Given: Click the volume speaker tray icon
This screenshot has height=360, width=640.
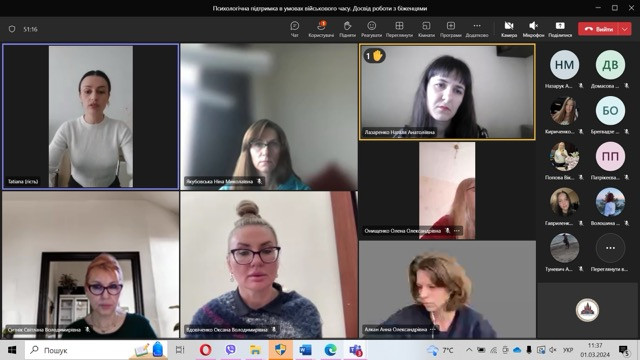Looking at the screenshot, I should pos(553,350).
